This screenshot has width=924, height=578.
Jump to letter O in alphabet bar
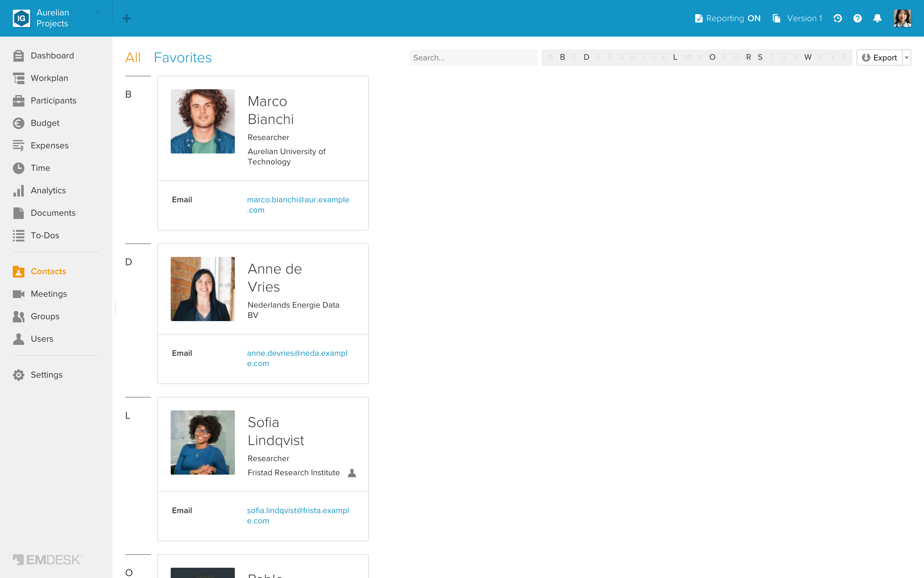712,57
